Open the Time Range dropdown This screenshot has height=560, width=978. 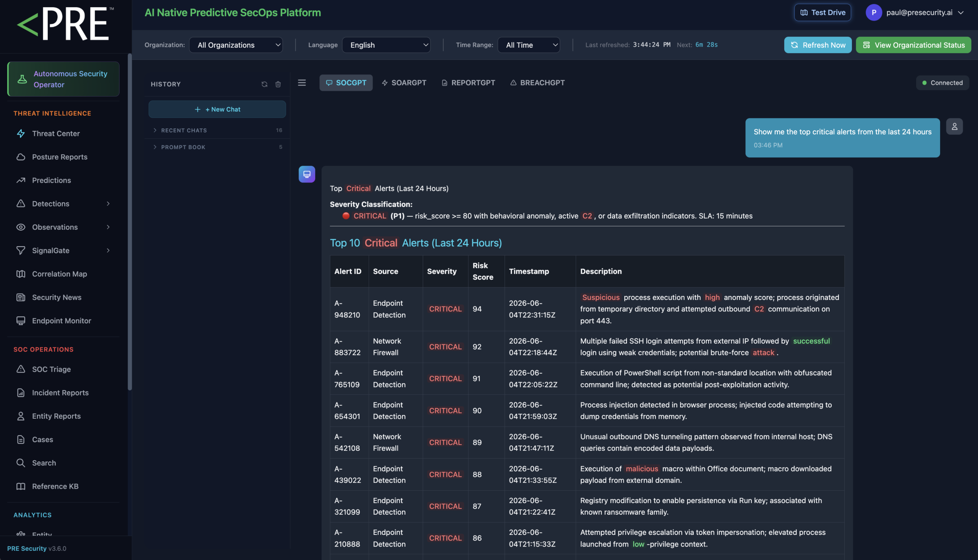pos(528,45)
